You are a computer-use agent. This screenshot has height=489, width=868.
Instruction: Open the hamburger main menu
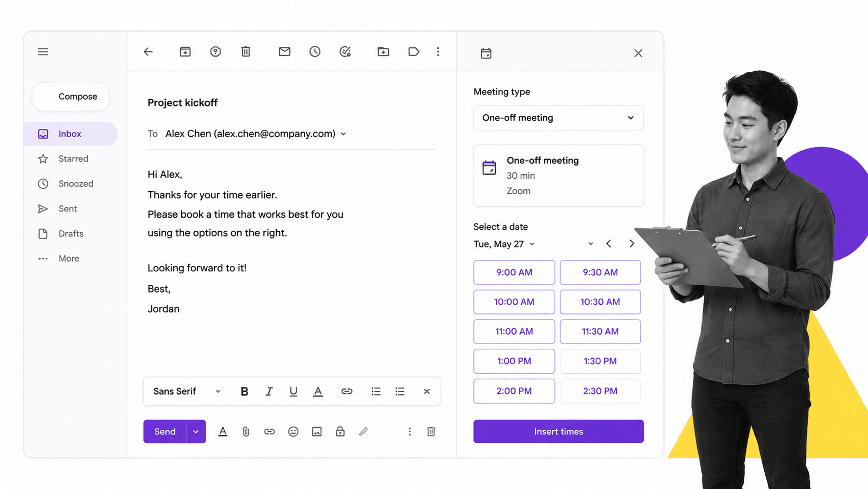point(43,52)
